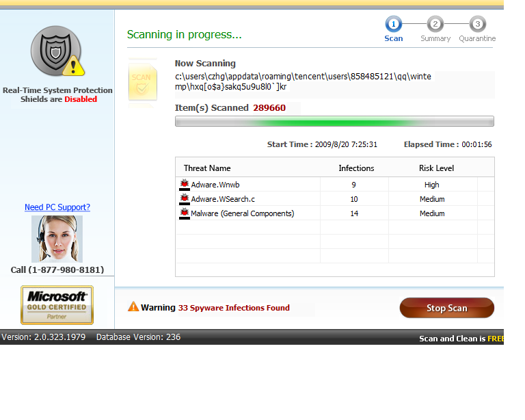Click the Elapsed Time 00:01:56 value

[476, 144]
